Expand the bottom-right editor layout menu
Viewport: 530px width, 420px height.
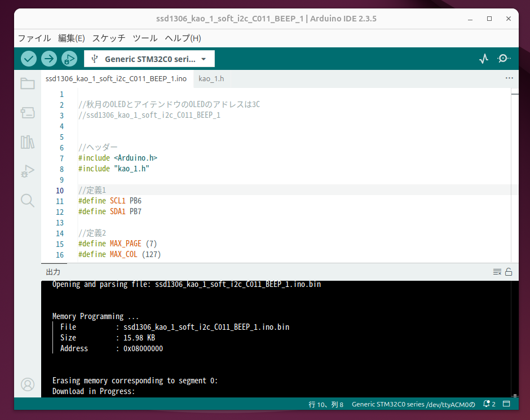(506, 404)
